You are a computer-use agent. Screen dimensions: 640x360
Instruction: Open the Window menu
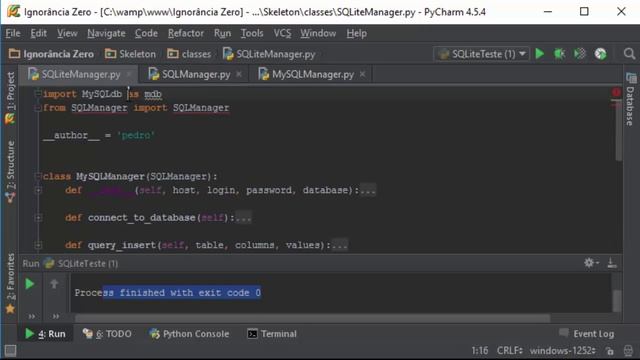click(x=318, y=33)
